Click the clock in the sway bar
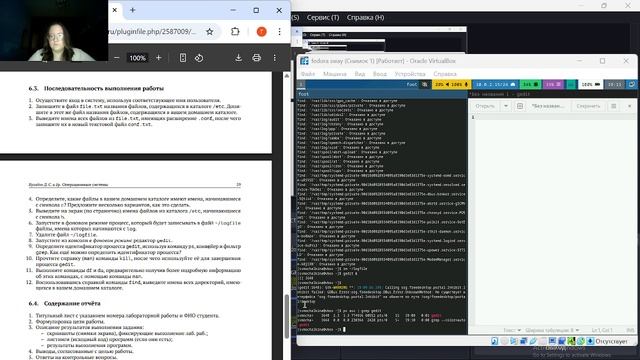This screenshot has width=640, height=360. pyautogui.click(x=614, y=84)
